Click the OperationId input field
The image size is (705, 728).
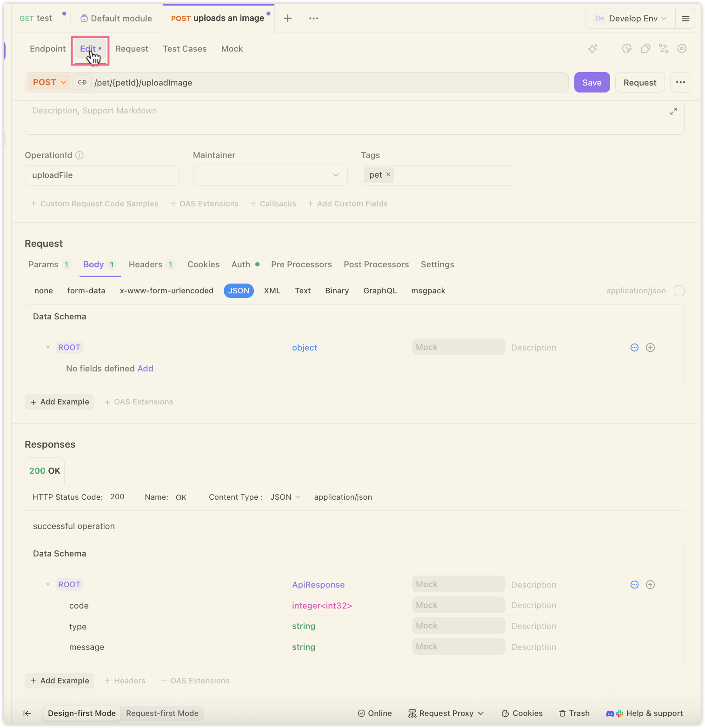point(102,175)
